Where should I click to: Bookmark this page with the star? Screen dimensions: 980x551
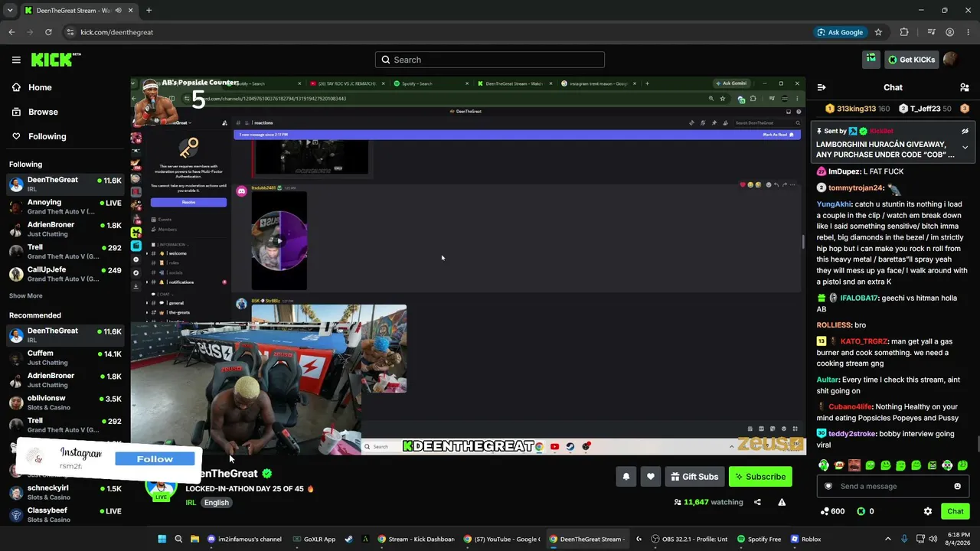pos(878,32)
